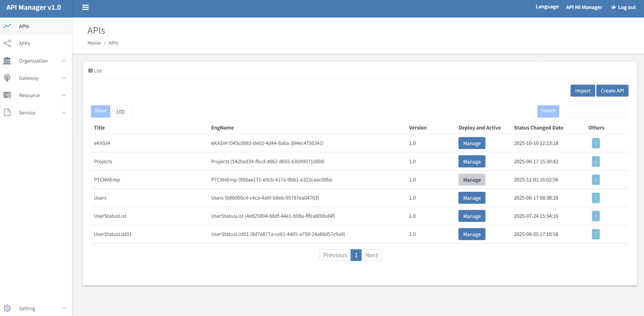The height and width of the screenshot is (316, 644).
Task: Click the Import button
Action: point(582,91)
